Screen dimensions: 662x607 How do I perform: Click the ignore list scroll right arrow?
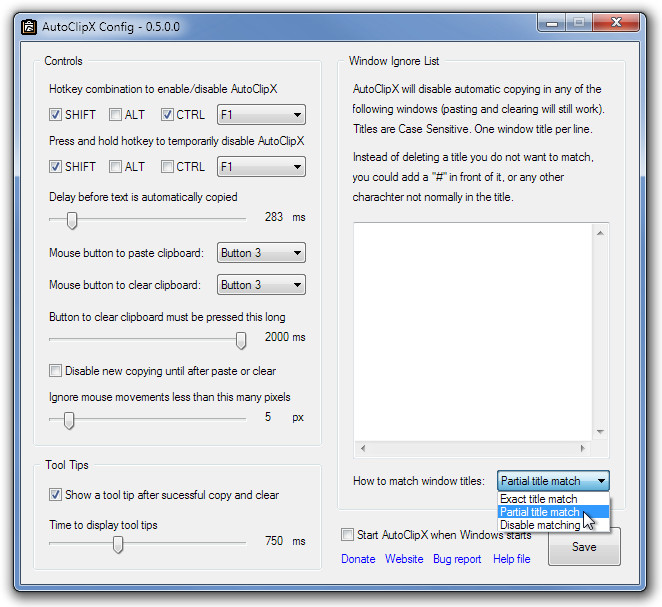click(x=583, y=448)
